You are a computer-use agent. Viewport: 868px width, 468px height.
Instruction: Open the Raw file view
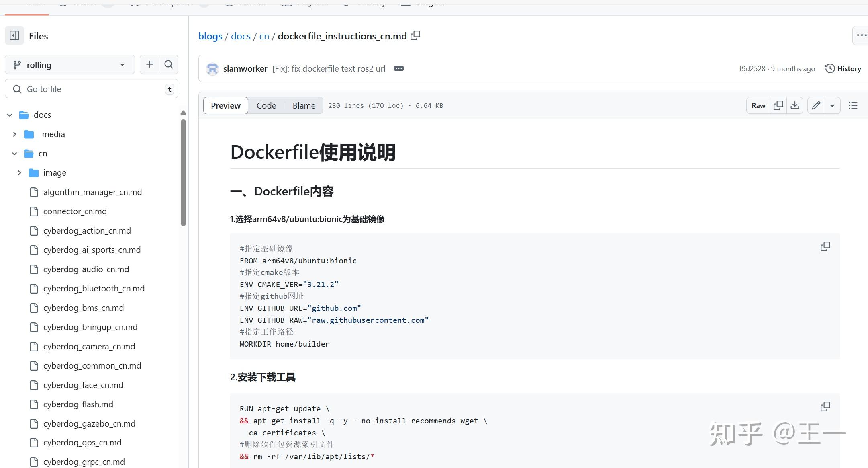pos(758,105)
